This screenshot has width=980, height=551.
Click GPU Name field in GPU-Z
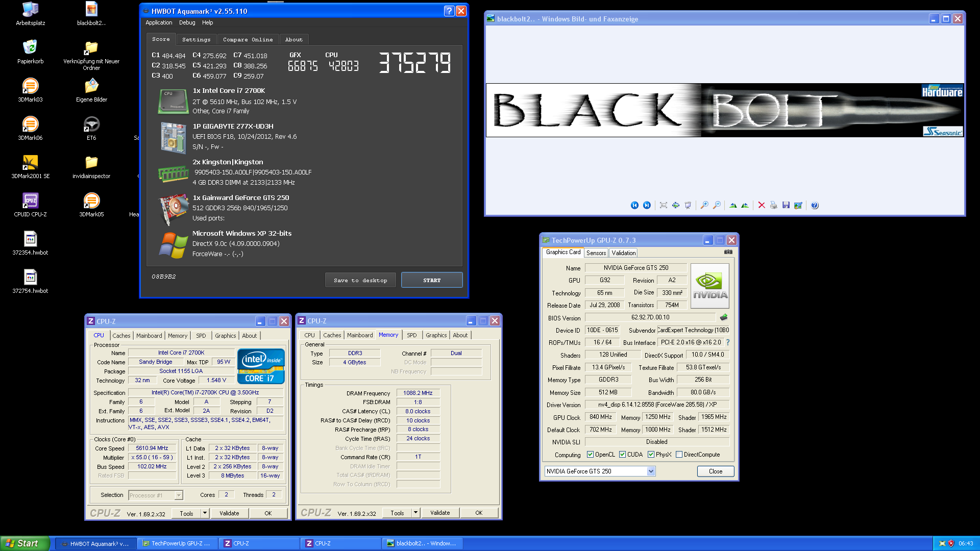(x=635, y=268)
